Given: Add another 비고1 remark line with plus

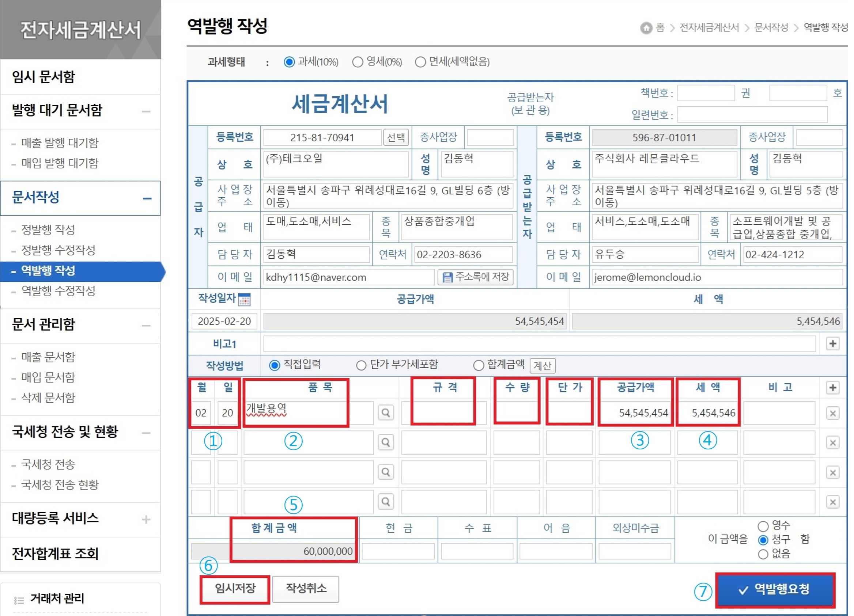Looking at the screenshot, I should point(833,343).
